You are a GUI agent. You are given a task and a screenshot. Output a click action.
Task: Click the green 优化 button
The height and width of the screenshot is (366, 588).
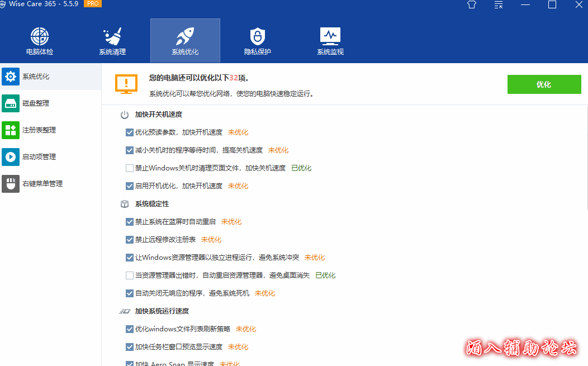tap(544, 84)
